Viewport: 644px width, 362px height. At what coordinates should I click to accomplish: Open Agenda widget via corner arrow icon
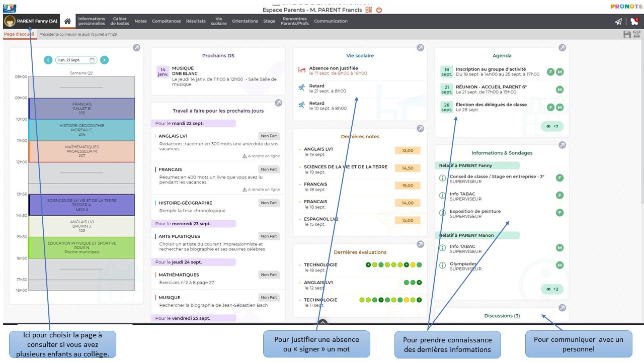tap(562, 48)
